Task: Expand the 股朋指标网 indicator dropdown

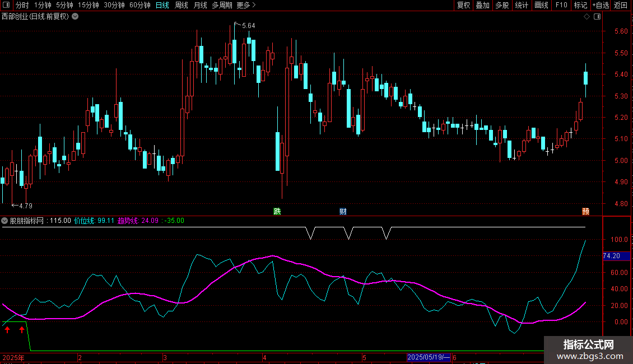Action: point(4,221)
